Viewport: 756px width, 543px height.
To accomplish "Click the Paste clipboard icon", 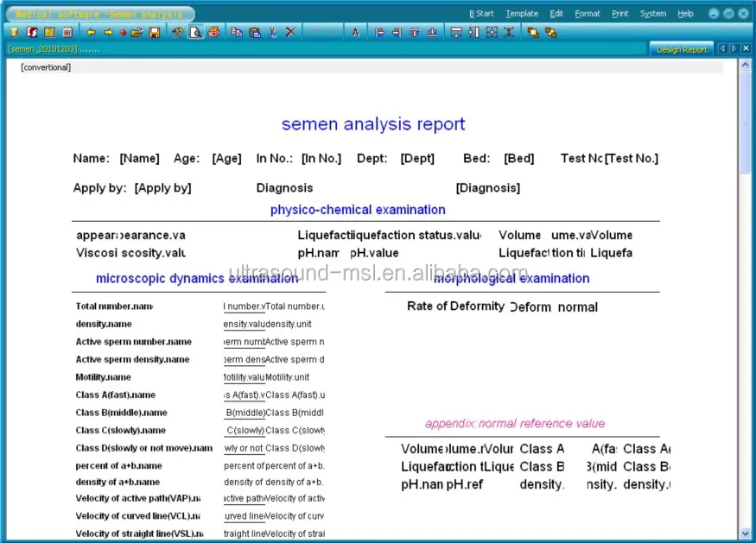I will click(254, 32).
